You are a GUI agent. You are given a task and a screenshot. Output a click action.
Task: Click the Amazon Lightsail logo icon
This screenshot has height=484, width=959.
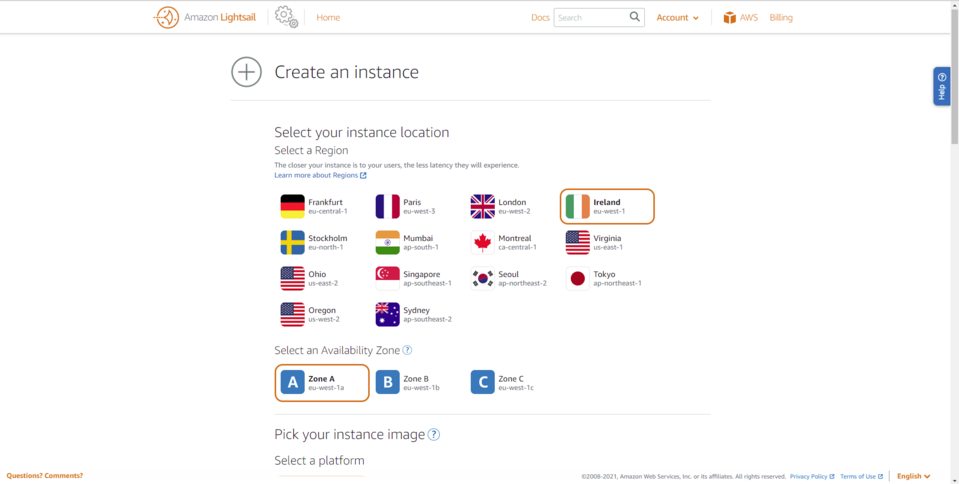[x=166, y=18]
